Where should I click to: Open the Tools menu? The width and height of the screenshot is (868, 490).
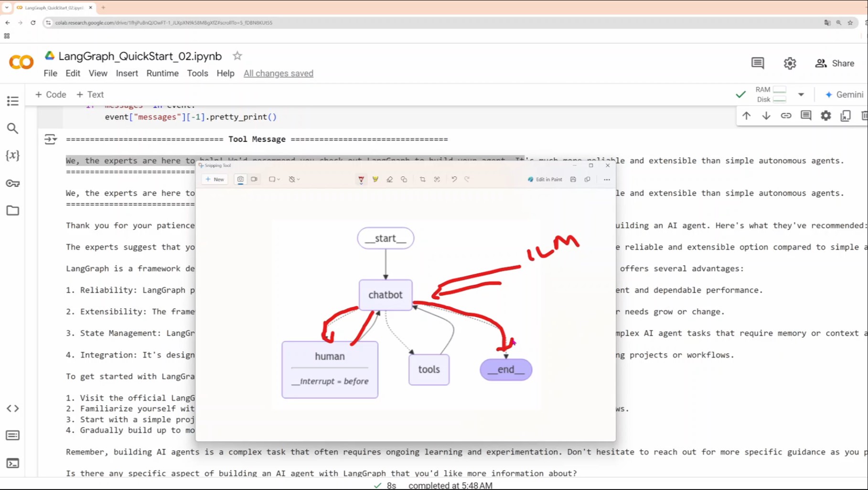[x=197, y=73]
